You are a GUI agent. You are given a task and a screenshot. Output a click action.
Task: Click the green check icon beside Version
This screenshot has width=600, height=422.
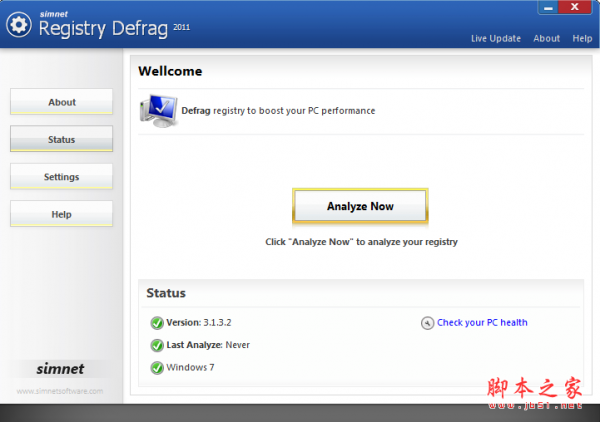(157, 323)
